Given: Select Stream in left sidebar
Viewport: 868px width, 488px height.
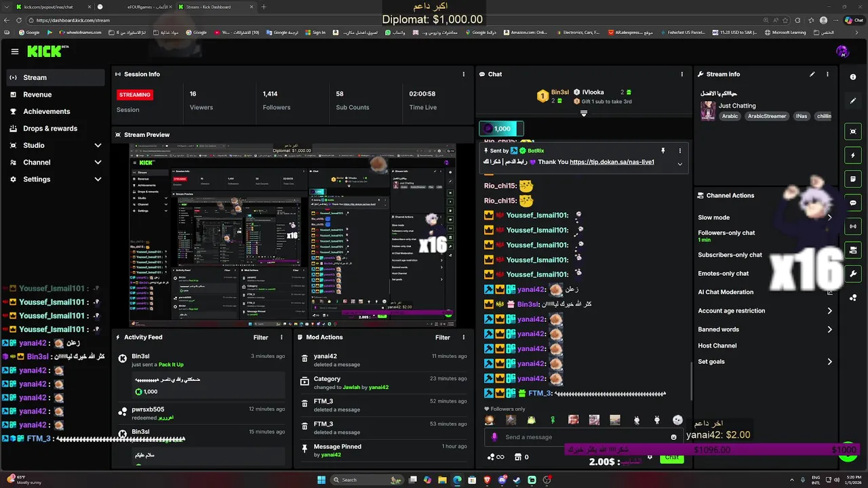Looking at the screenshot, I should point(56,77).
